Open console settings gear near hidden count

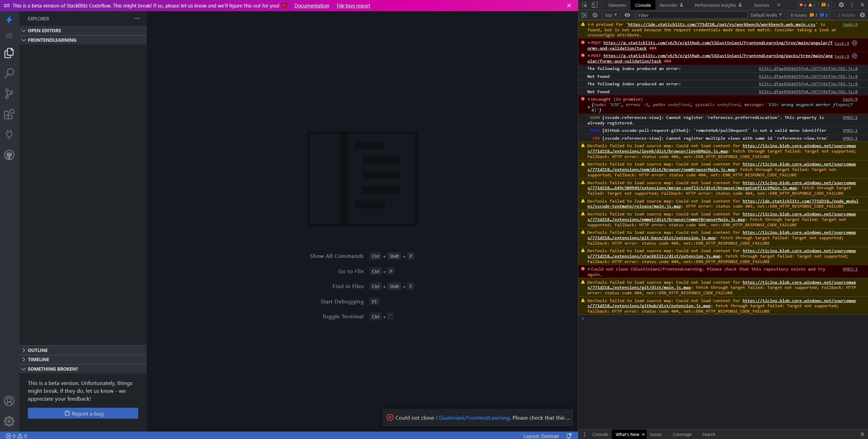pyautogui.click(x=862, y=15)
